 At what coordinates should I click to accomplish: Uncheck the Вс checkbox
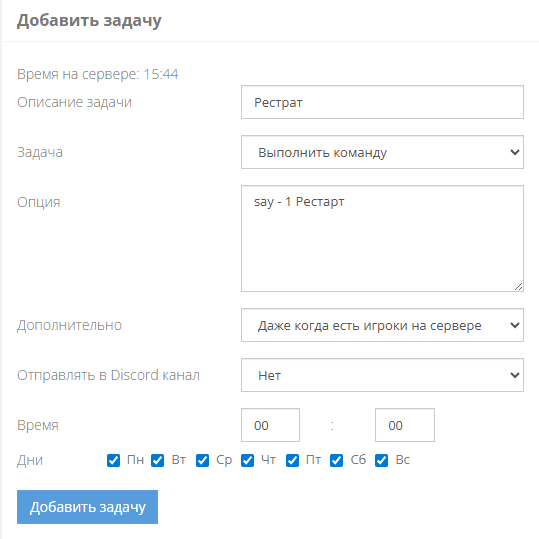coord(382,460)
